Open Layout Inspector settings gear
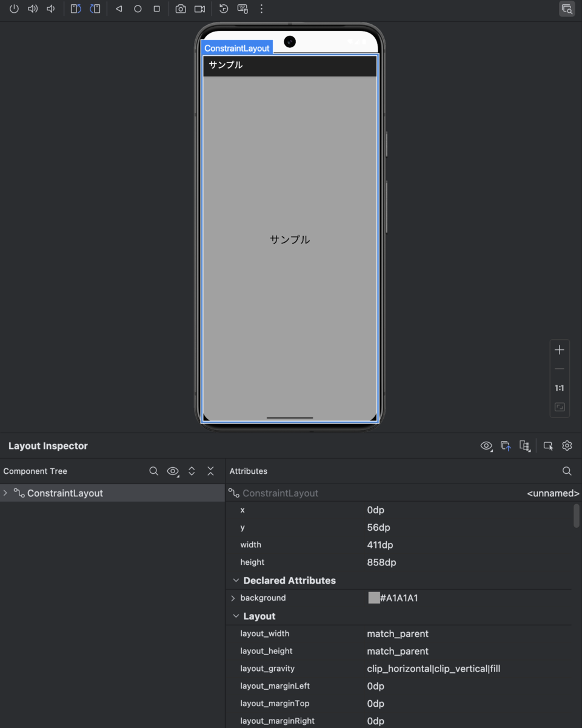Image resolution: width=582 pixels, height=728 pixels. tap(566, 445)
